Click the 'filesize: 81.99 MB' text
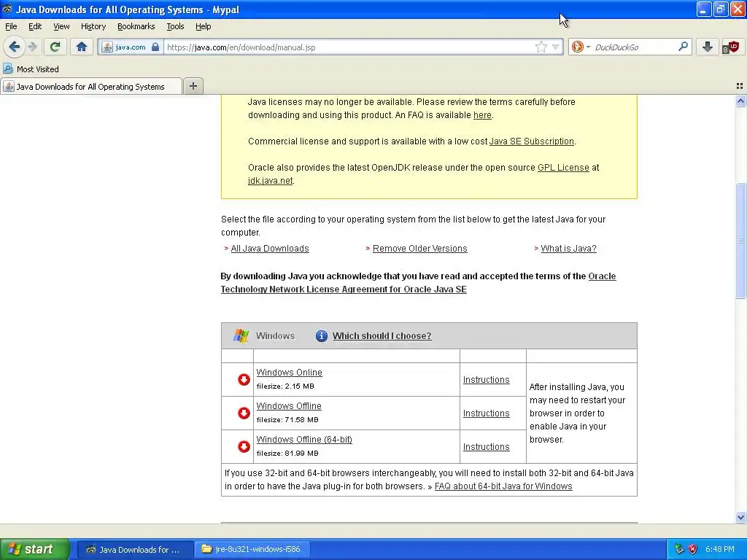Screen dimensions: 747x560 pos(287,454)
